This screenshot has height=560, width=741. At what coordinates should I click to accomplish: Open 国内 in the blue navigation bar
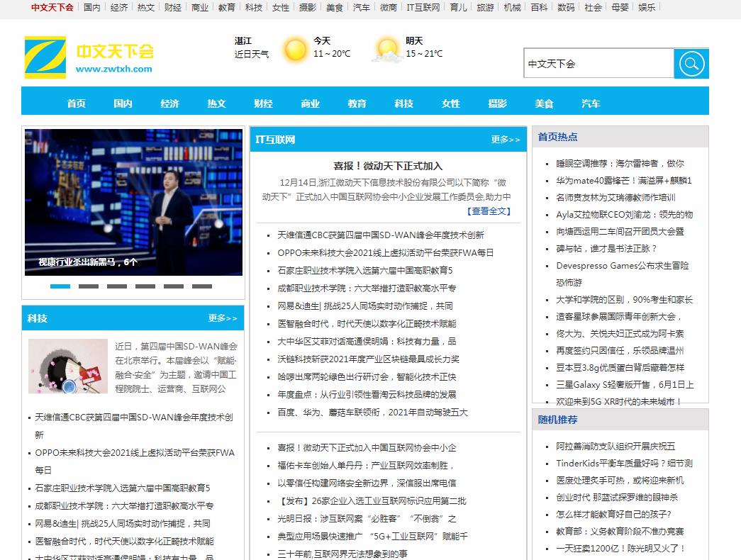123,103
